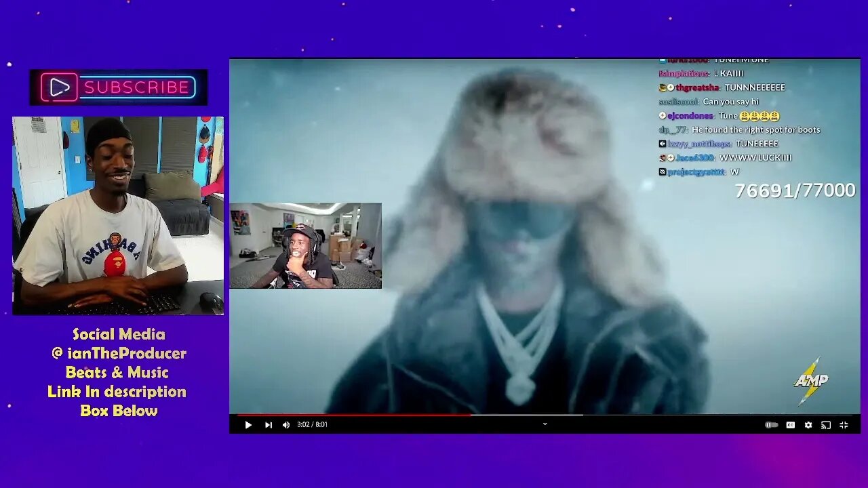Turn on closed captions with CC icon
The height and width of the screenshot is (488, 868).
pyautogui.click(x=790, y=425)
